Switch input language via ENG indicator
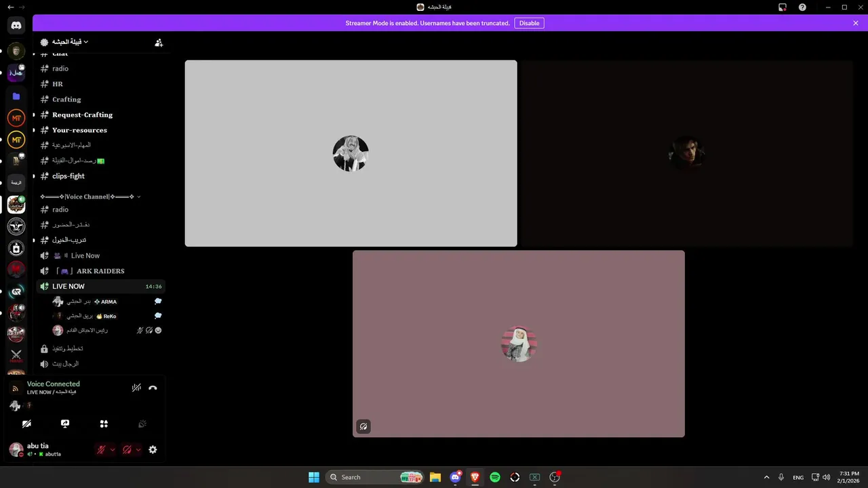The image size is (868, 488). click(x=798, y=477)
